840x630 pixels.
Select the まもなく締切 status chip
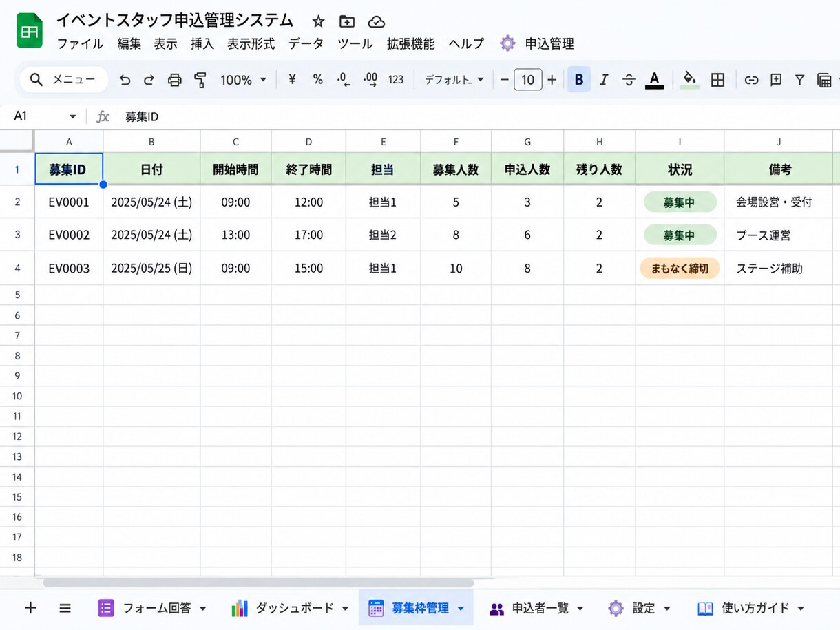680,269
